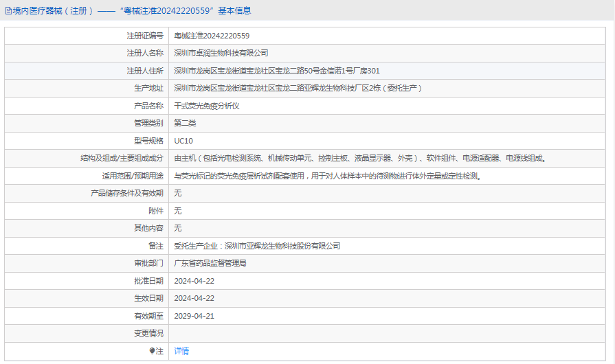Click the 适用范围/预期用途 label

tap(133, 176)
